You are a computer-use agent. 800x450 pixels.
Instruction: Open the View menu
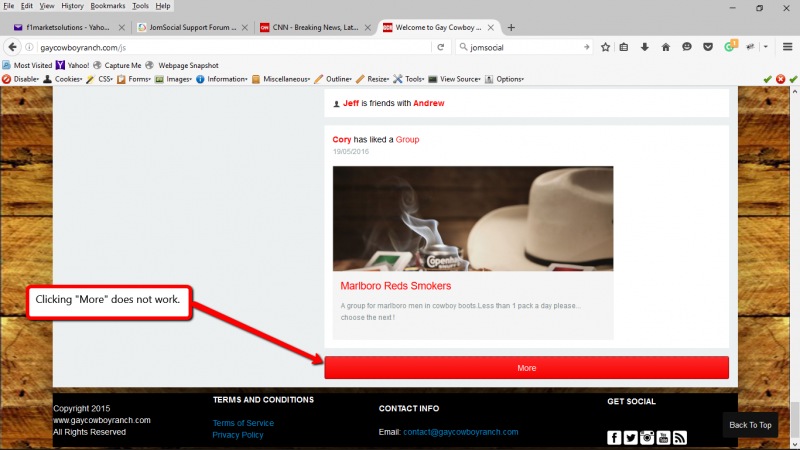(x=46, y=6)
